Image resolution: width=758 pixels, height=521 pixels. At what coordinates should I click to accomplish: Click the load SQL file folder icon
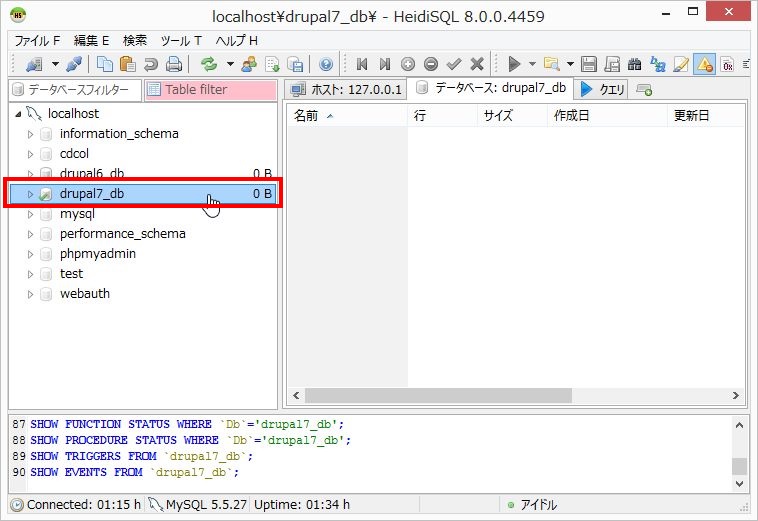click(x=552, y=64)
